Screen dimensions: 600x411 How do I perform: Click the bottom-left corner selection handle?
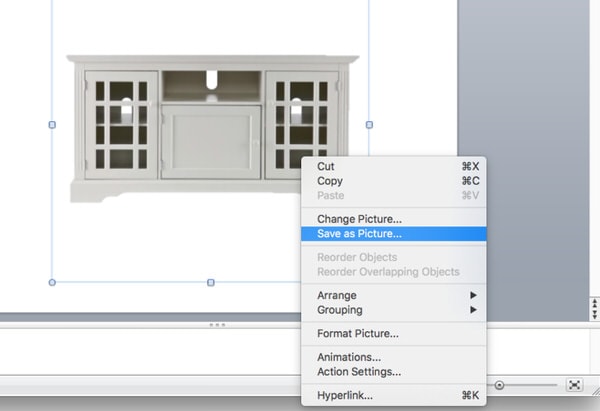point(52,282)
